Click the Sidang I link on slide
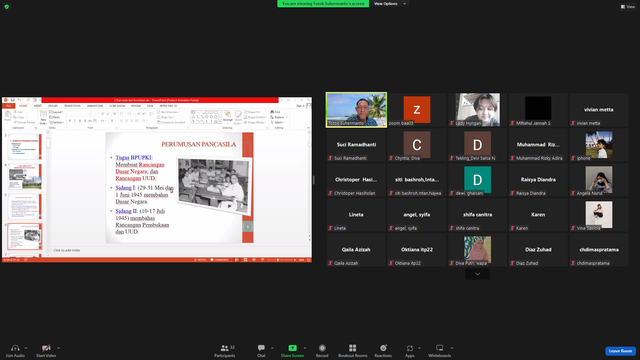This screenshot has height=360, width=640. 126,187
